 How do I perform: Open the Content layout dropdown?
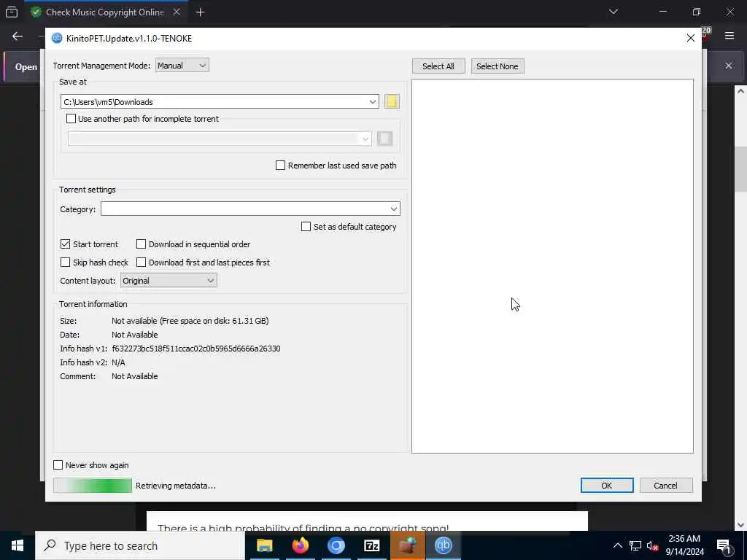pyautogui.click(x=169, y=281)
